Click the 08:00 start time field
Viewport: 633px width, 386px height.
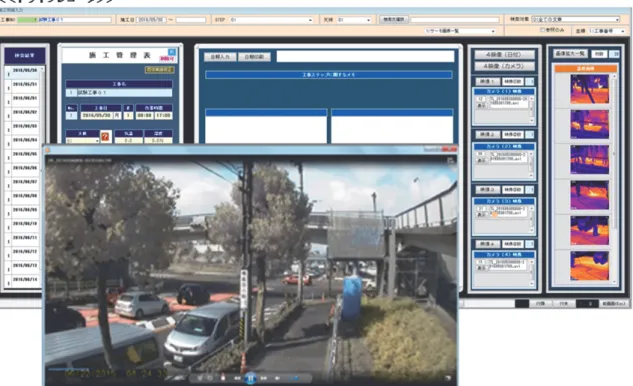tap(144, 115)
